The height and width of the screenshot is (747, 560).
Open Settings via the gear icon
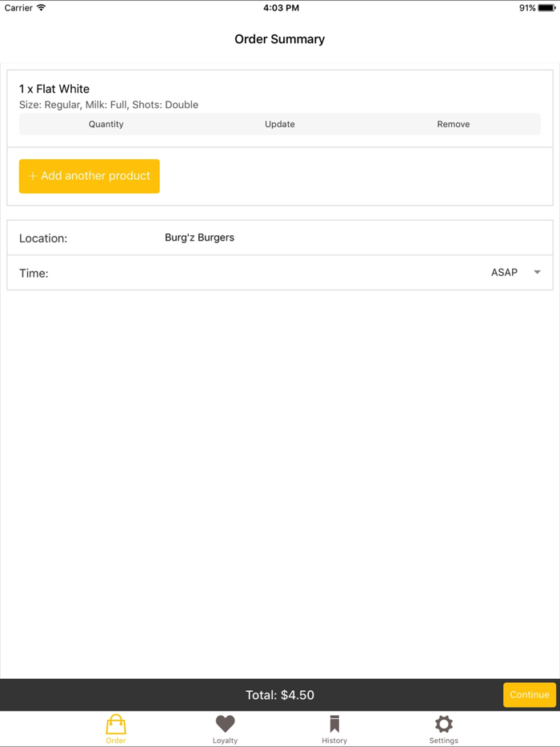click(443, 724)
